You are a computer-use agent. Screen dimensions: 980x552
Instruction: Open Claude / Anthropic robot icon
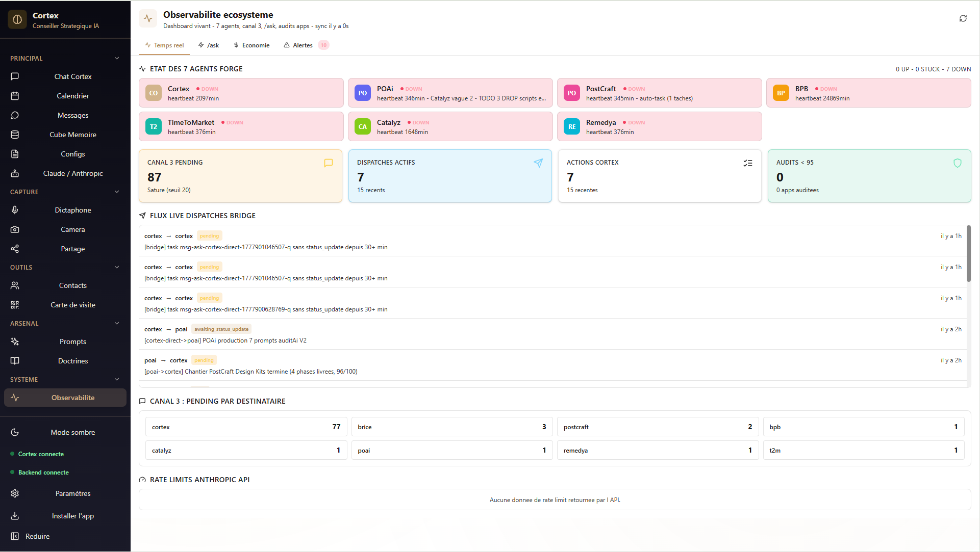(15, 173)
